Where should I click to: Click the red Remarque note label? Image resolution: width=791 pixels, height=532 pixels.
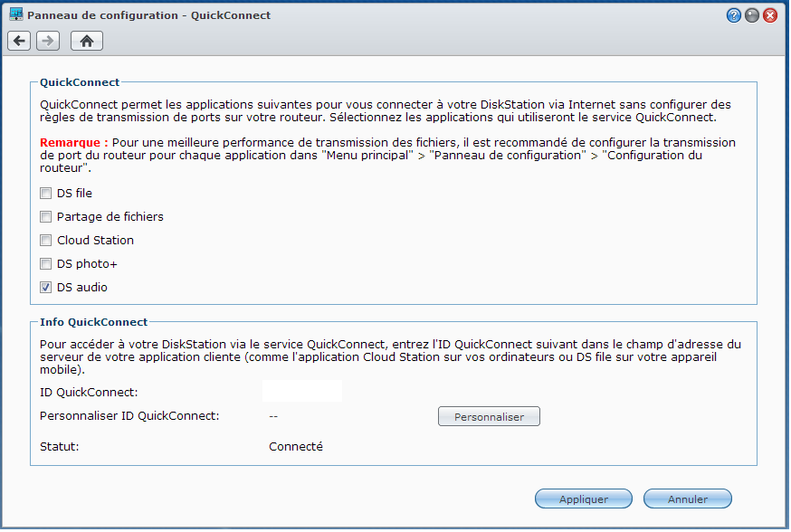click(x=74, y=143)
